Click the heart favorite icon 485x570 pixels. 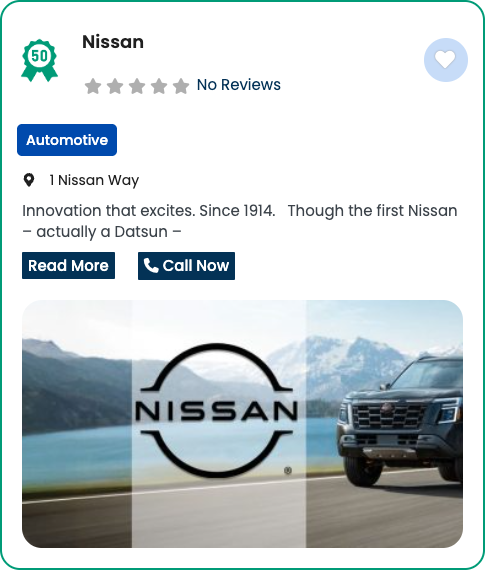445,60
